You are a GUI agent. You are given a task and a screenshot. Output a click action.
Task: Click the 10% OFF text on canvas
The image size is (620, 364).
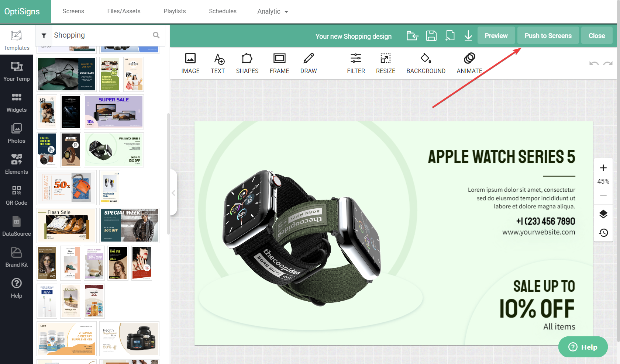[537, 308]
